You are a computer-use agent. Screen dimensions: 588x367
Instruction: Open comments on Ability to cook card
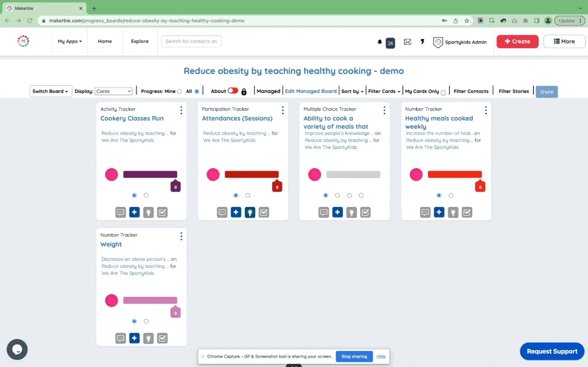(x=323, y=212)
